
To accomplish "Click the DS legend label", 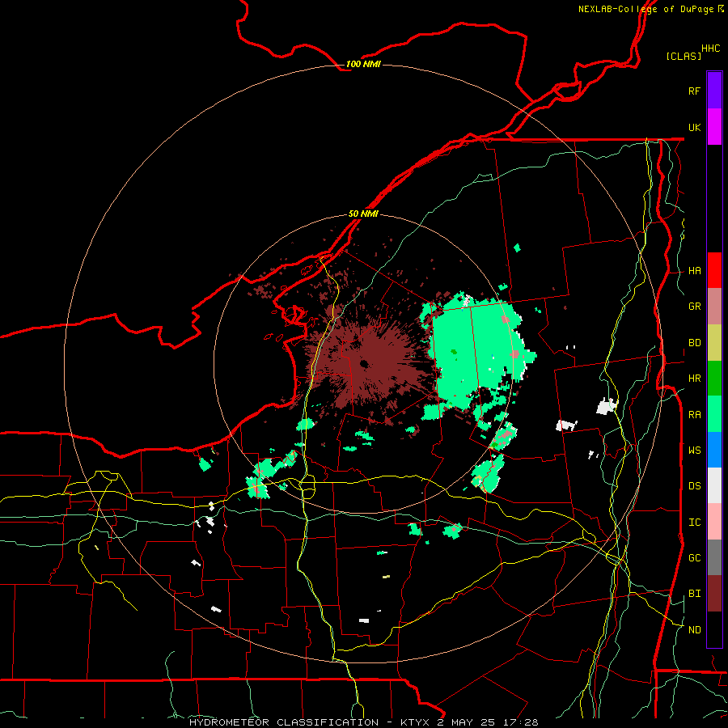I will 694,486.
